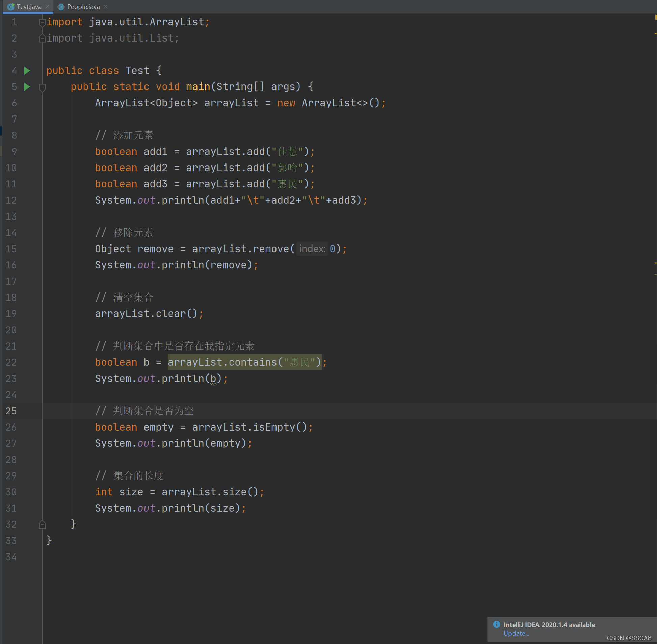The image size is (657, 644).
Task: Click 'System.out.println(remove);' on line 16
Action: (x=177, y=265)
